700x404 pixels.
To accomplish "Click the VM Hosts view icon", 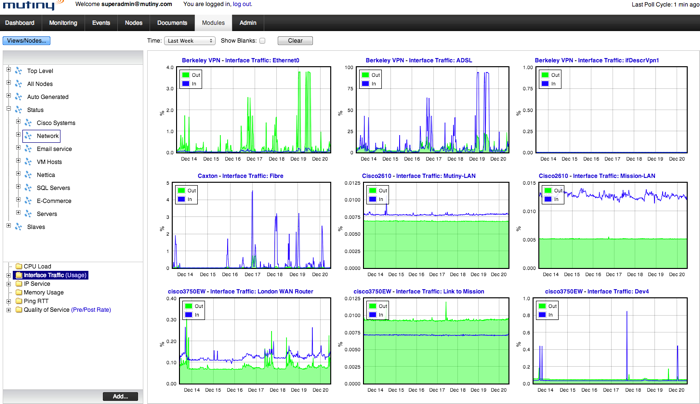I will coord(28,162).
